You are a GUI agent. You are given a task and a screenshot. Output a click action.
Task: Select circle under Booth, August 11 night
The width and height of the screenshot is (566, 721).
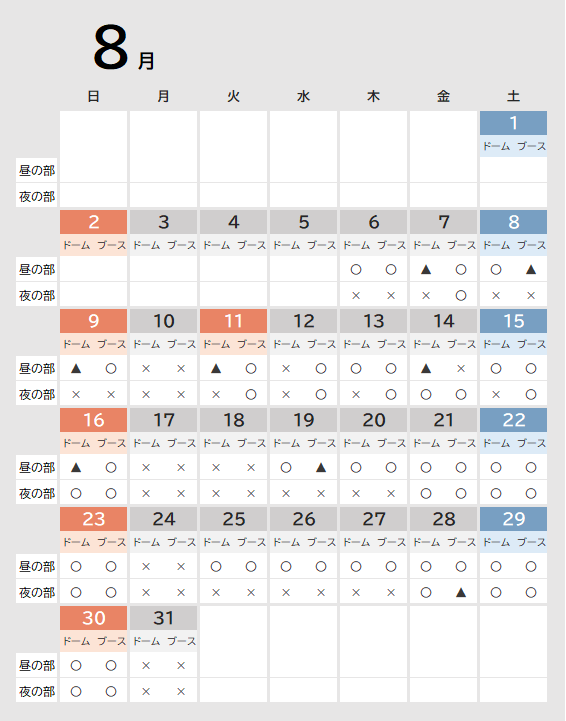(251, 395)
